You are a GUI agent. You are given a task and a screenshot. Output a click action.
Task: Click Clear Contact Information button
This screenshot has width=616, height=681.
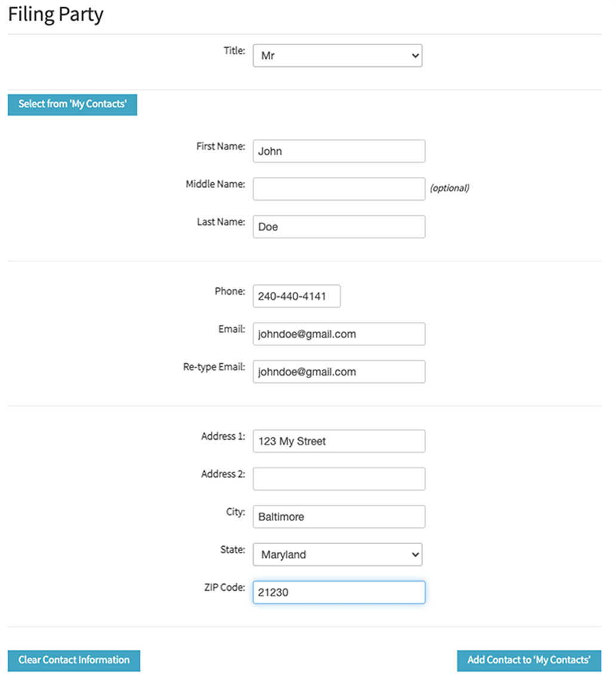click(x=74, y=661)
